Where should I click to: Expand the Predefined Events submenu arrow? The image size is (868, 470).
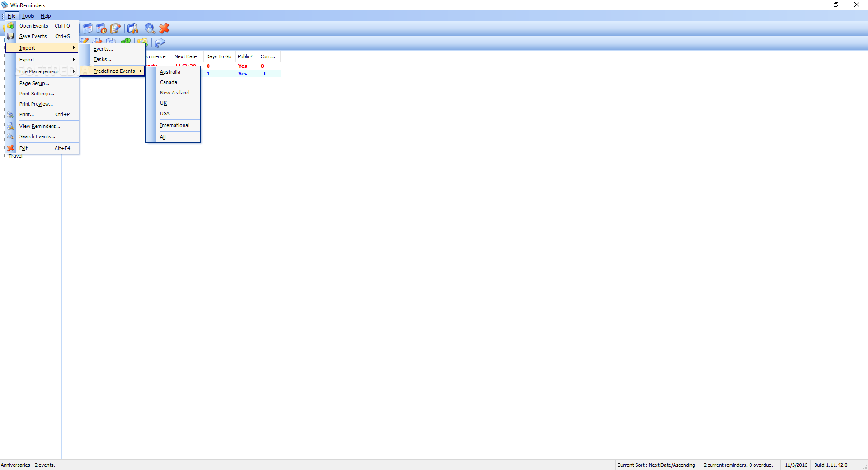(x=141, y=71)
